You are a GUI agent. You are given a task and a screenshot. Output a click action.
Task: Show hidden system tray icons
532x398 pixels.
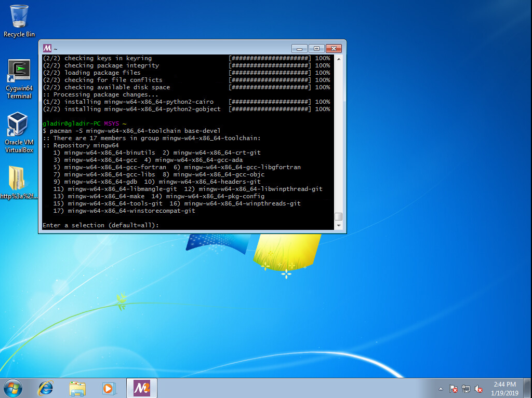pyautogui.click(x=441, y=389)
